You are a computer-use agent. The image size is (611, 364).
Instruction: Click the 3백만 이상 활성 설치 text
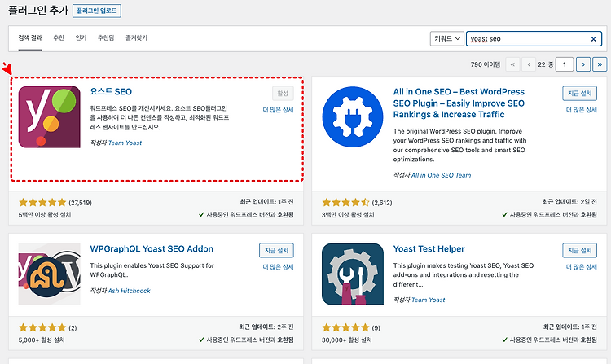(x=348, y=214)
